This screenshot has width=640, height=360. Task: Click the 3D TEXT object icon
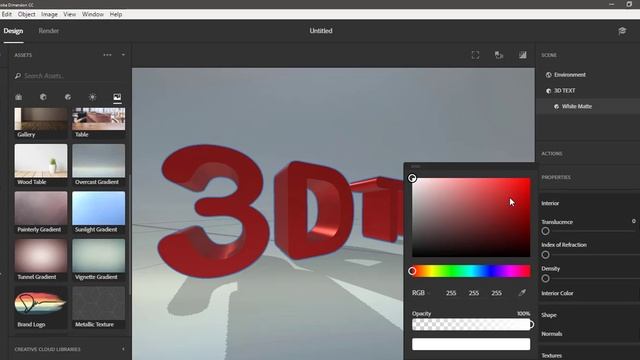coord(549,91)
